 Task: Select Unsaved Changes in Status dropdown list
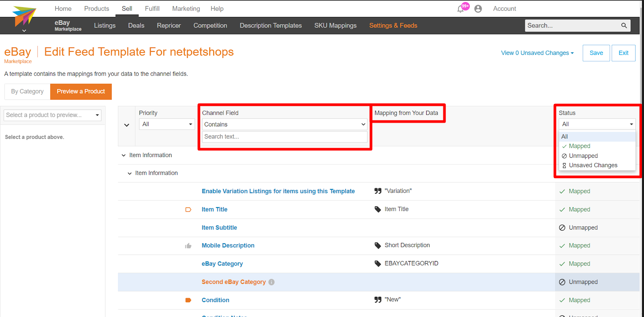(x=597, y=165)
